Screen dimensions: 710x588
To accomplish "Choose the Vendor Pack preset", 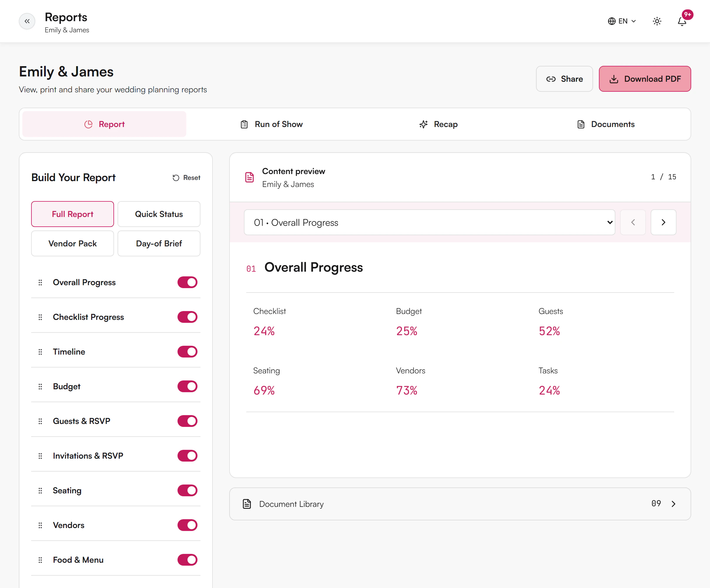I will pyautogui.click(x=73, y=244).
